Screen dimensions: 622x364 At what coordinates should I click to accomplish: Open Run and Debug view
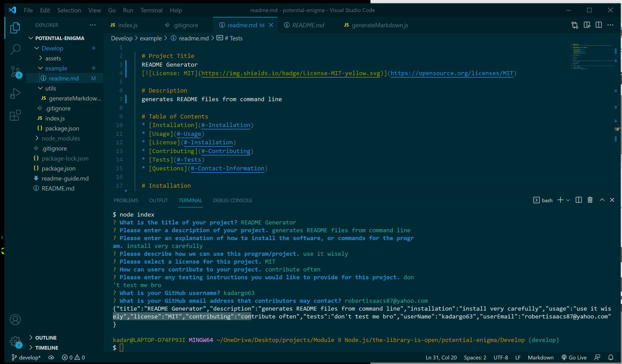coord(15,93)
